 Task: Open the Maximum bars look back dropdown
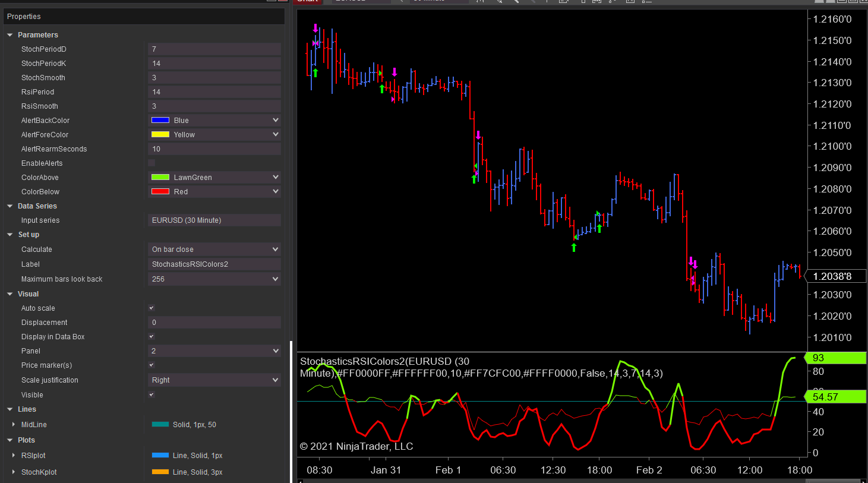click(x=214, y=279)
